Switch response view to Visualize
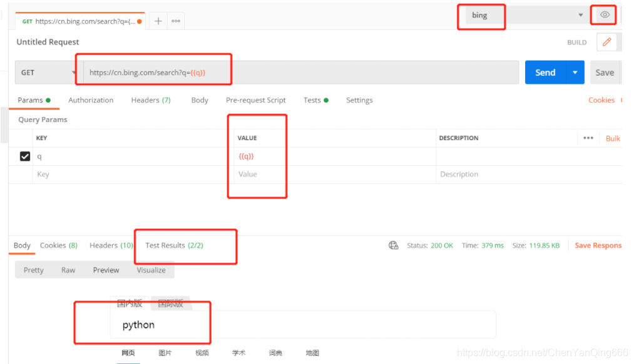 pos(151,270)
